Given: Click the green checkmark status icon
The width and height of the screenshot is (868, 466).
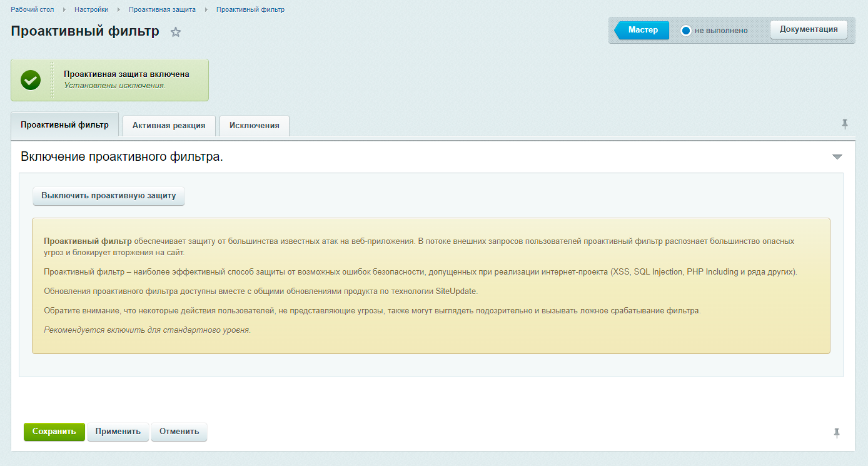Looking at the screenshot, I should tap(31, 80).
